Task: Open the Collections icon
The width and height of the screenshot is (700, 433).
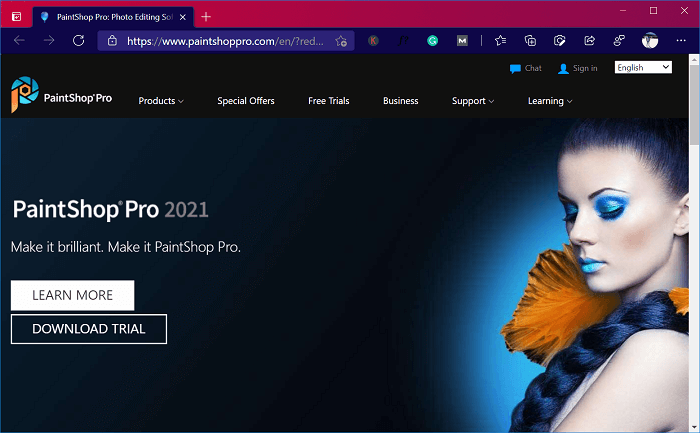Action: (x=530, y=41)
